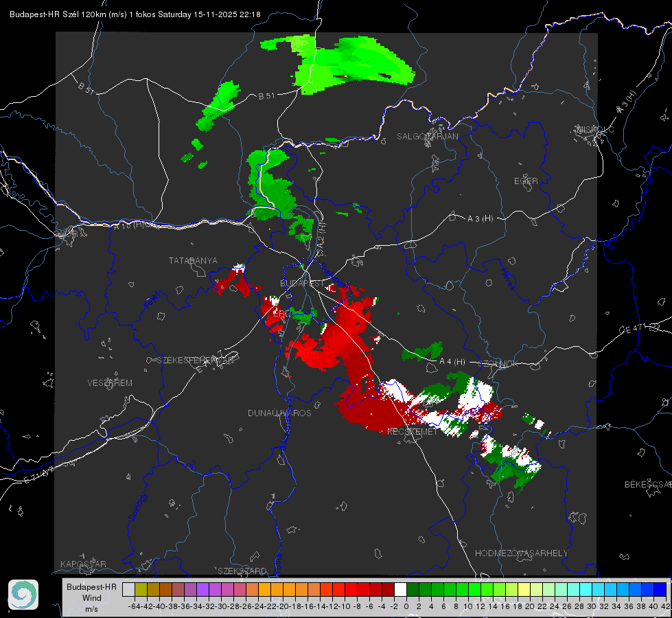Click the TATABANYA city label
Image resolution: width=672 pixels, height=618 pixels.
click(193, 261)
